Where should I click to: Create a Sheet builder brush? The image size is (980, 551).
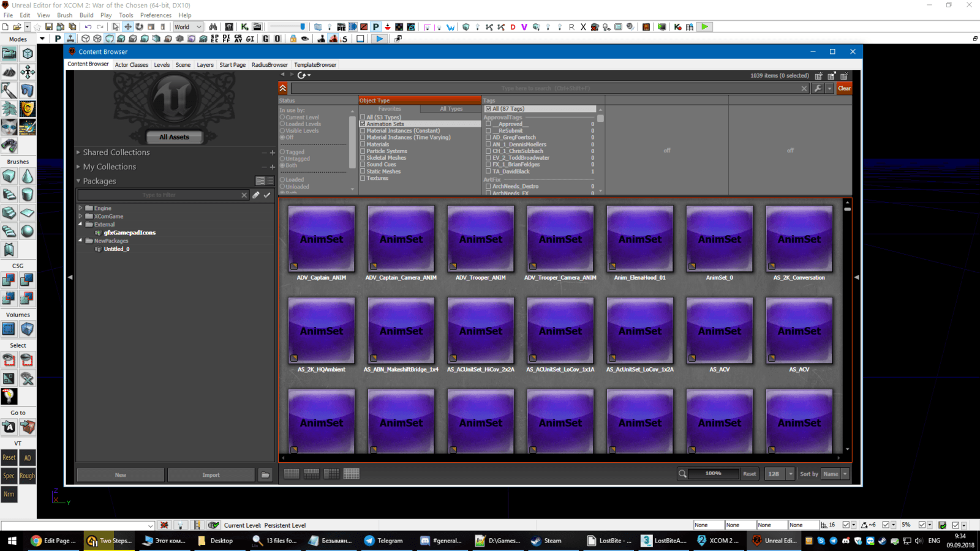click(x=28, y=213)
